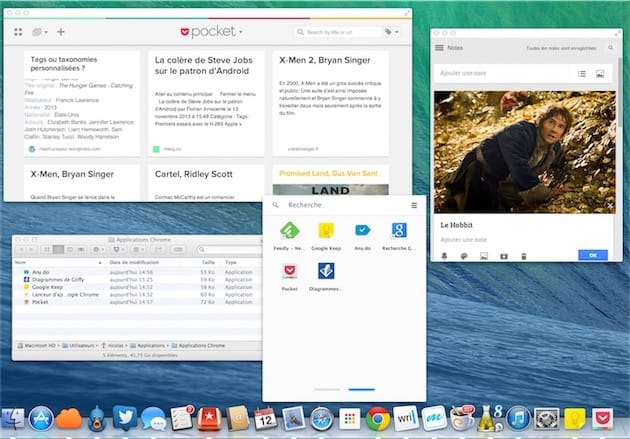Screen dimensions: 630x439
Task: Open Finder from the Dock
Action: (x=13, y=419)
